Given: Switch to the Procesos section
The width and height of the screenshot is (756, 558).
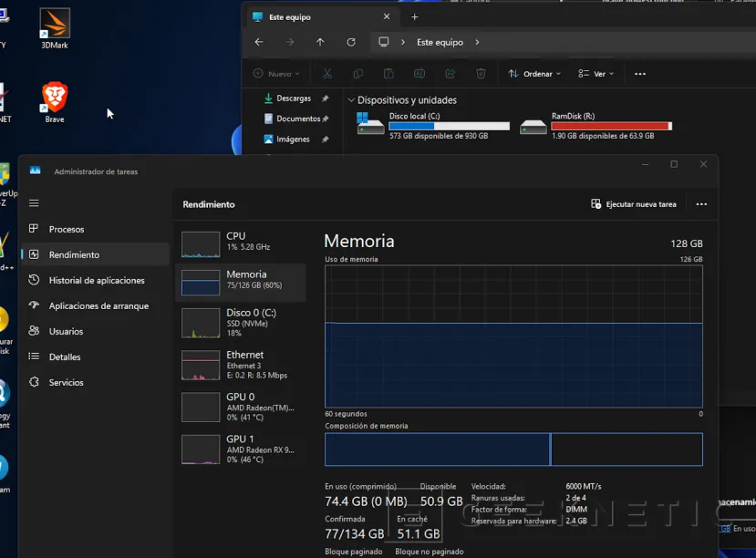Looking at the screenshot, I should click(67, 230).
